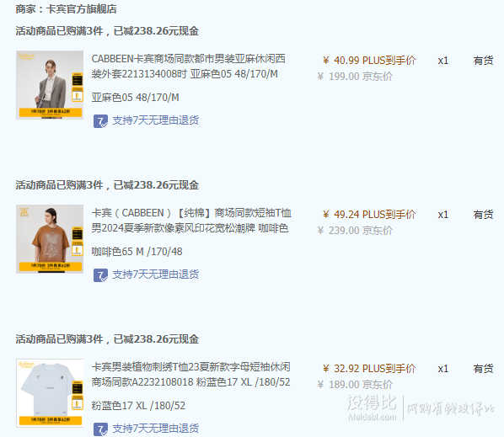Click the 7-day return icon for coffee T-shirt
This screenshot has width=504, height=437.
(100, 275)
